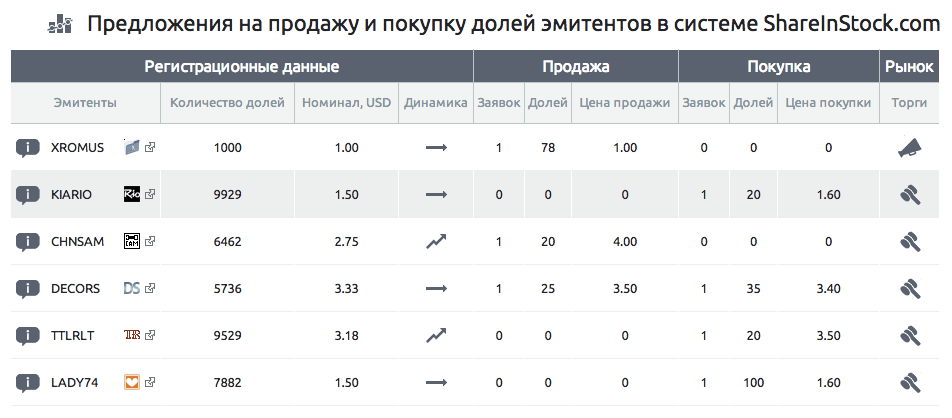Click the gavel auction icon for KIARIO

tap(910, 195)
